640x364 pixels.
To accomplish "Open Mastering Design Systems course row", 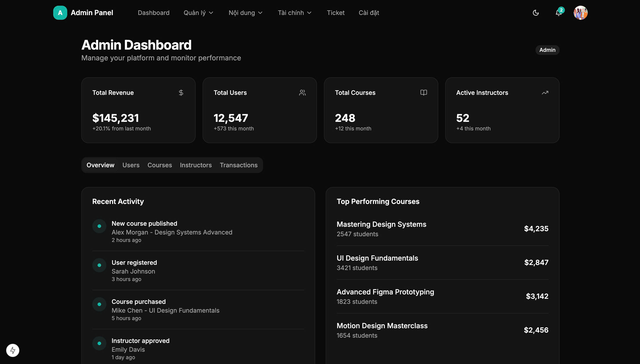I will pos(442,229).
